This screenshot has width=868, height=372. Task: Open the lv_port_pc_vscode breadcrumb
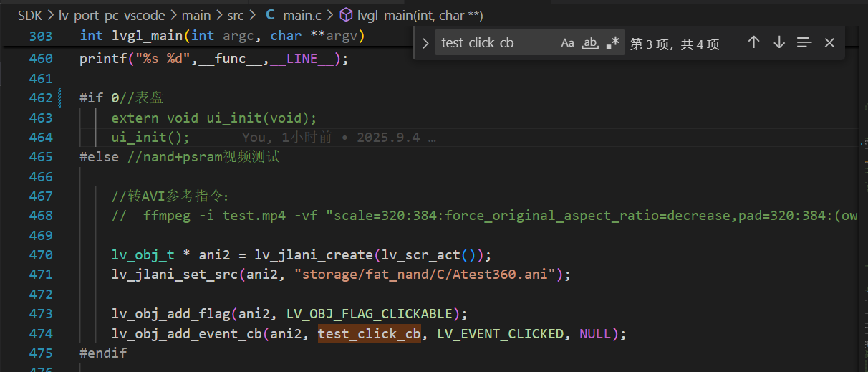pos(112,15)
